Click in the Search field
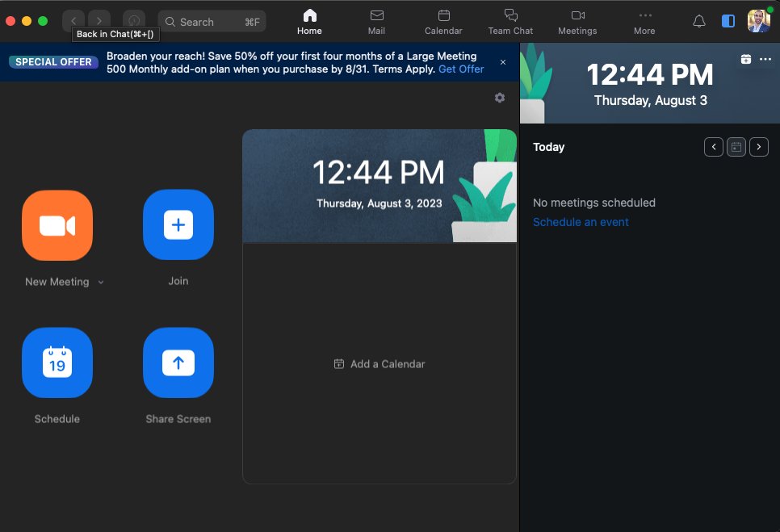 (212, 22)
